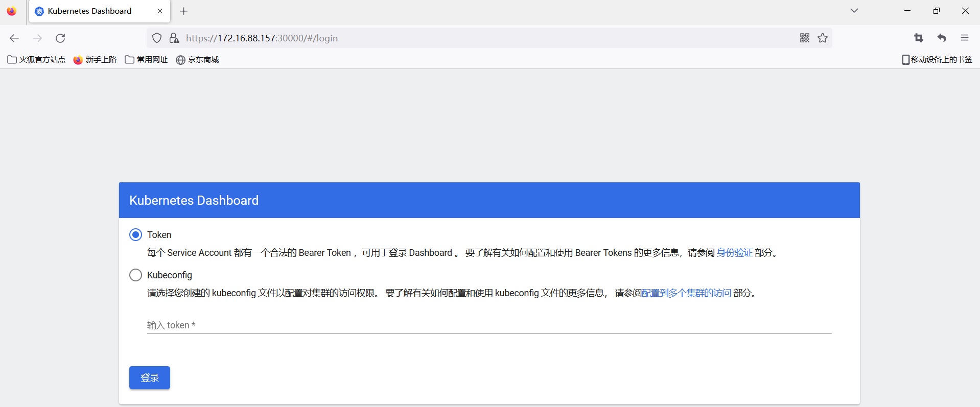Image resolution: width=980 pixels, height=407 pixels.
Task: Open the 火狐官方站点 bookmark folder
Action: 36,60
